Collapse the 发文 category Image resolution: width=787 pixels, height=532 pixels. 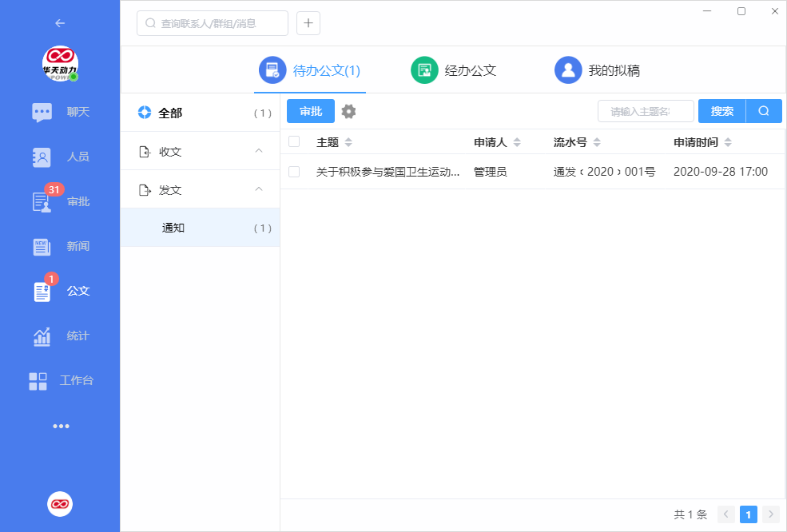258,189
